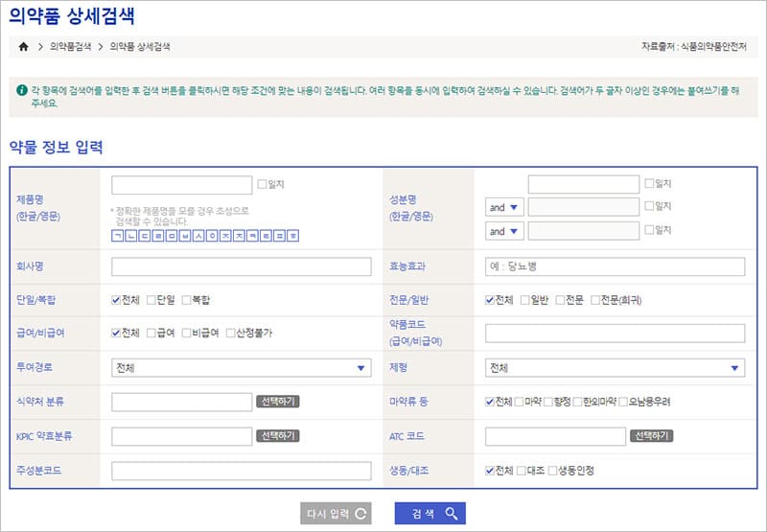Click the ㅇ initial consonant button
This screenshot has width=767, height=532.
click(x=212, y=235)
